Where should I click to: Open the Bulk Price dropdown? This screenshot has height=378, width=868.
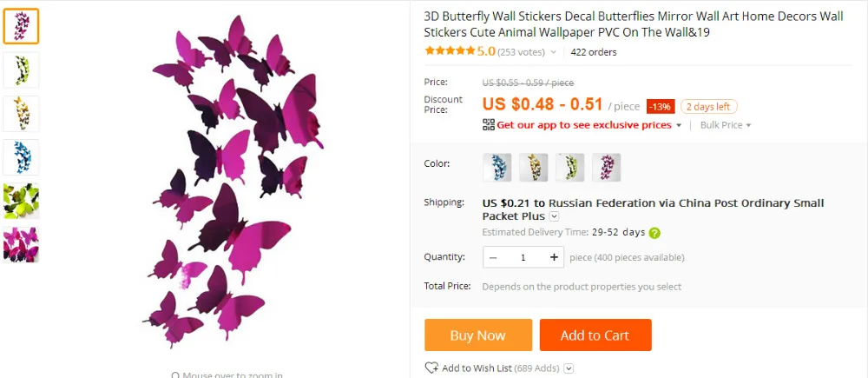coord(725,125)
